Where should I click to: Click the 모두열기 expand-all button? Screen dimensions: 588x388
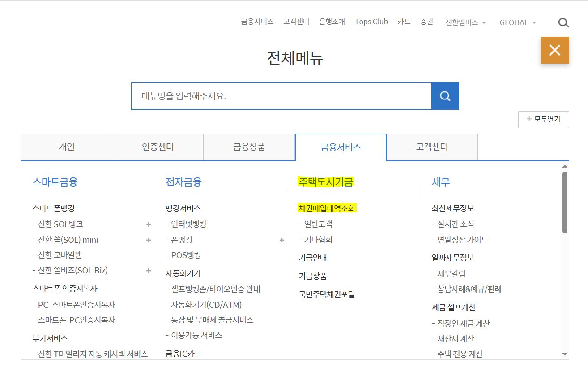pos(543,119)
